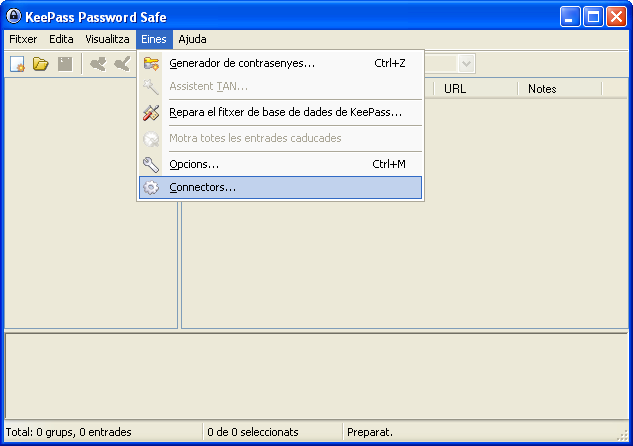Open Opcions... from the Eines menu

(x=281, y=164)
